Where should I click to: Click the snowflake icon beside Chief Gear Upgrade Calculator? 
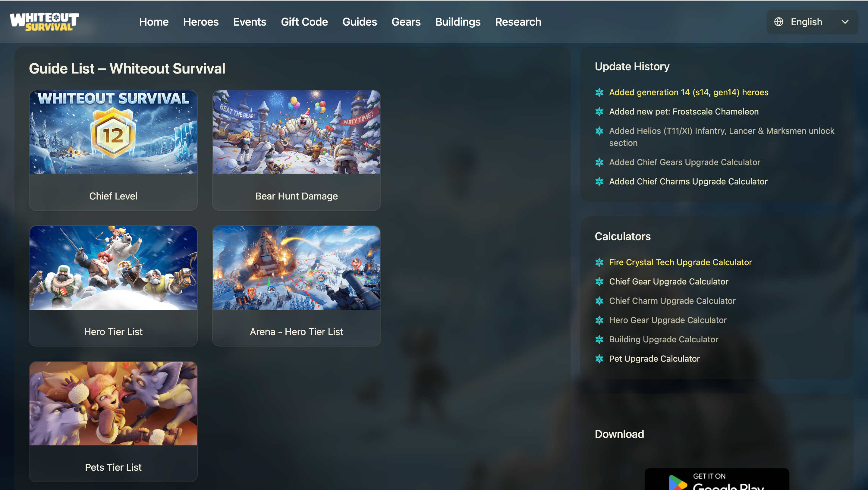600,282
